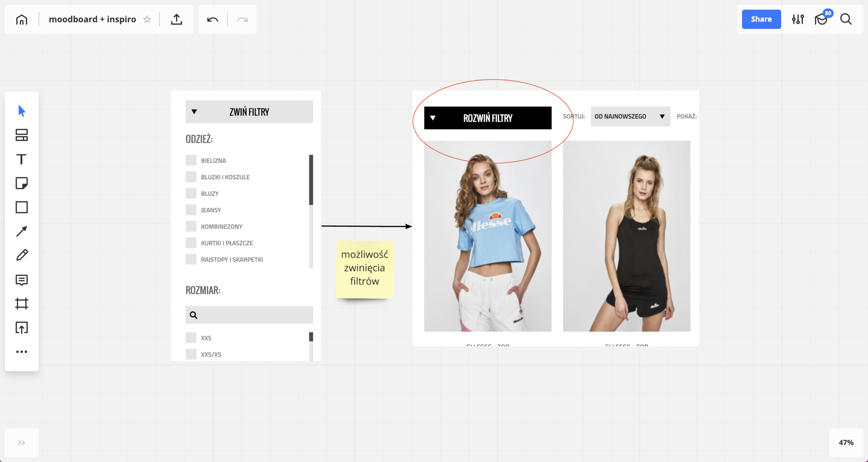Toggle the XXS size checkbox
868x462 pixels.
pyautogui.click(x=191, y=337)
